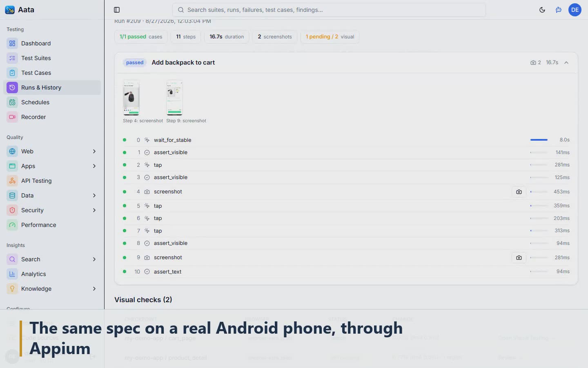The image size is (588, 368).
Task: Open Dashboard in sidebar
Action: tap(52, 43)
